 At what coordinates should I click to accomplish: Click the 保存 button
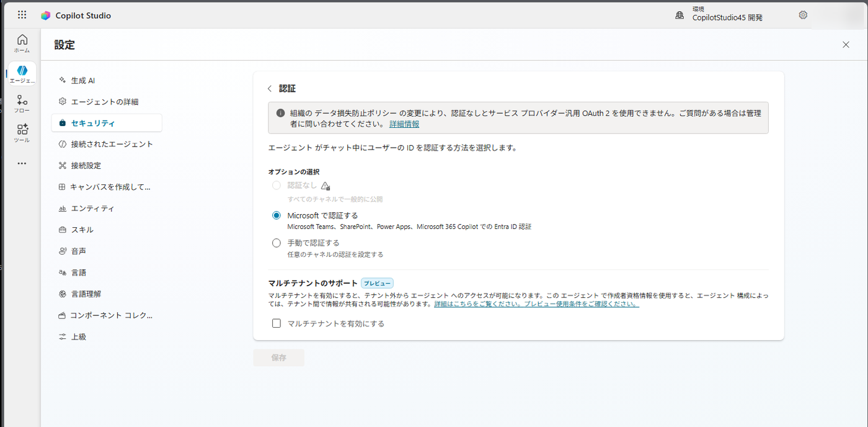click(278, 357)
